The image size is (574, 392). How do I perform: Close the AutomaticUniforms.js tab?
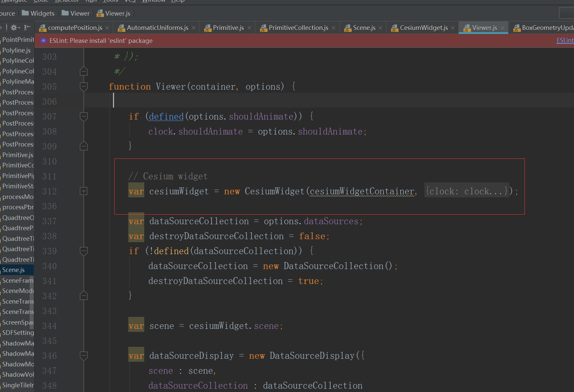(193, 28)
